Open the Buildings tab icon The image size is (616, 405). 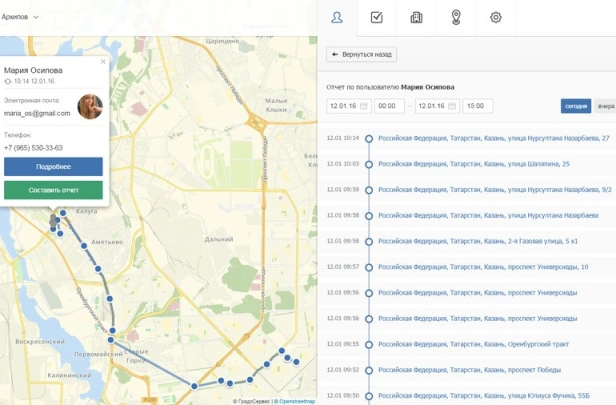pos(416,17)
